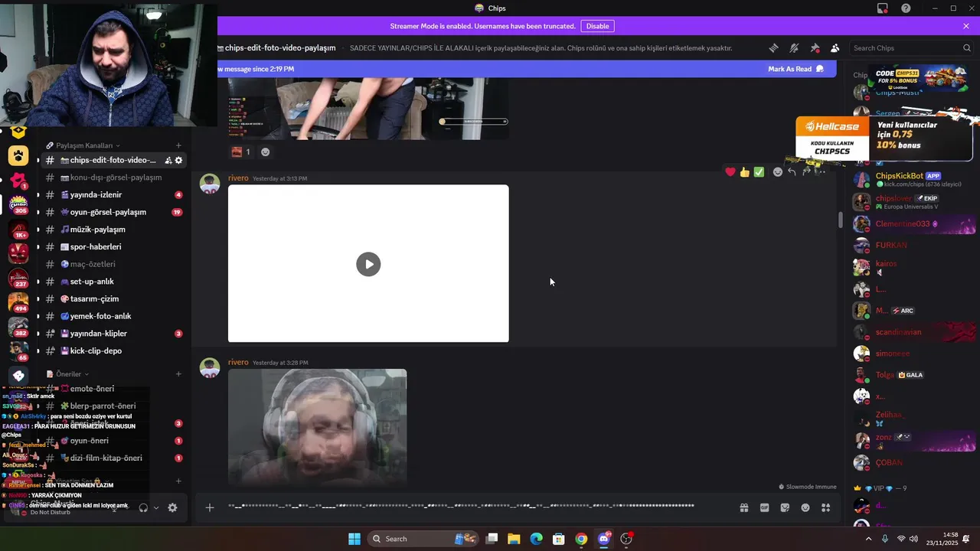Click the chat scrollbar thumb
980x551 pixels.
point(840,220)
